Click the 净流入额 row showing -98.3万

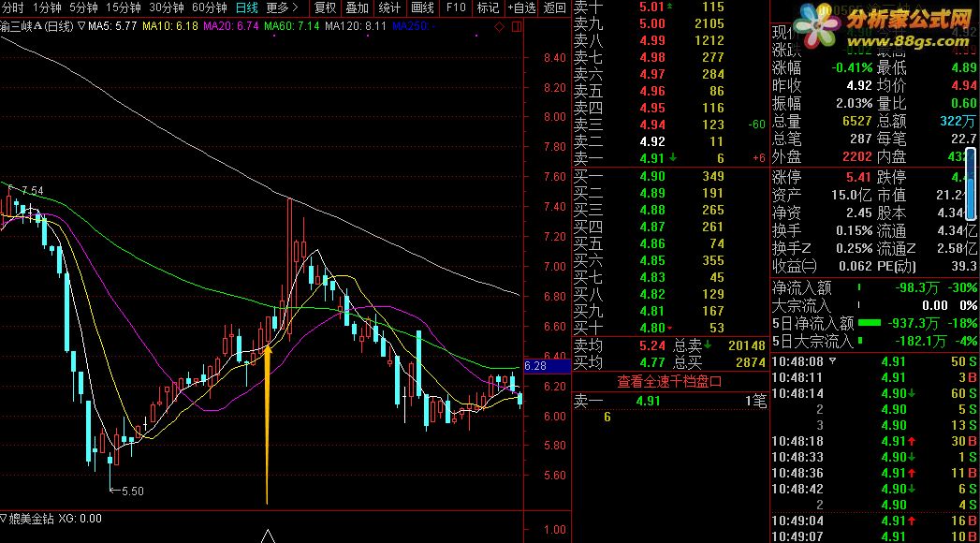(x=874, y=288)
